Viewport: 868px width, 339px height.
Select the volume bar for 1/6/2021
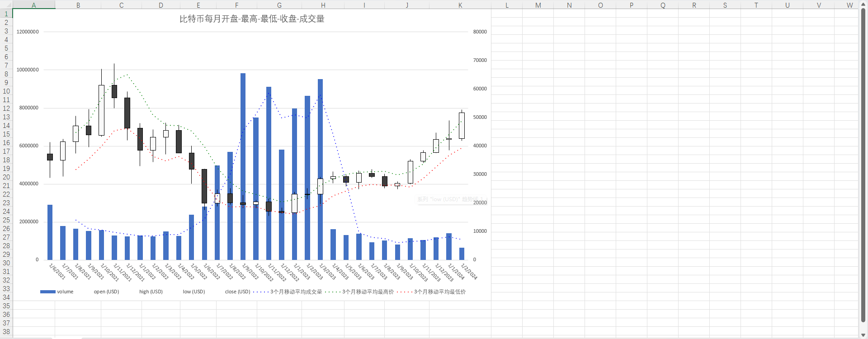coord(50,232)
